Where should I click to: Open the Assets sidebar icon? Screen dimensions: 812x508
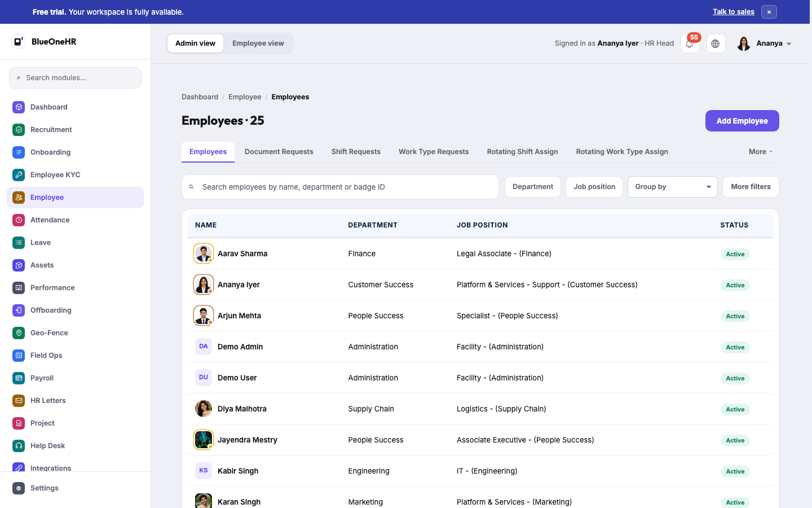coord(19,265)
